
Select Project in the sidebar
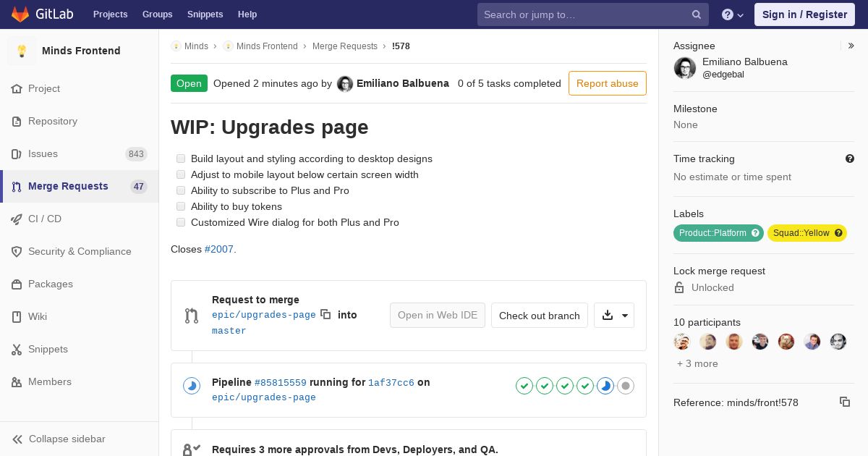tap(80, 88)
